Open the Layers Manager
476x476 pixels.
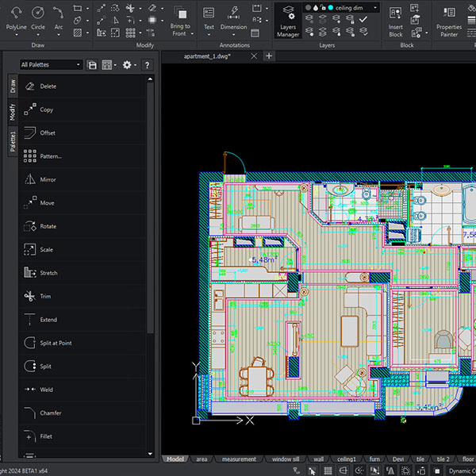coord(288,21)
